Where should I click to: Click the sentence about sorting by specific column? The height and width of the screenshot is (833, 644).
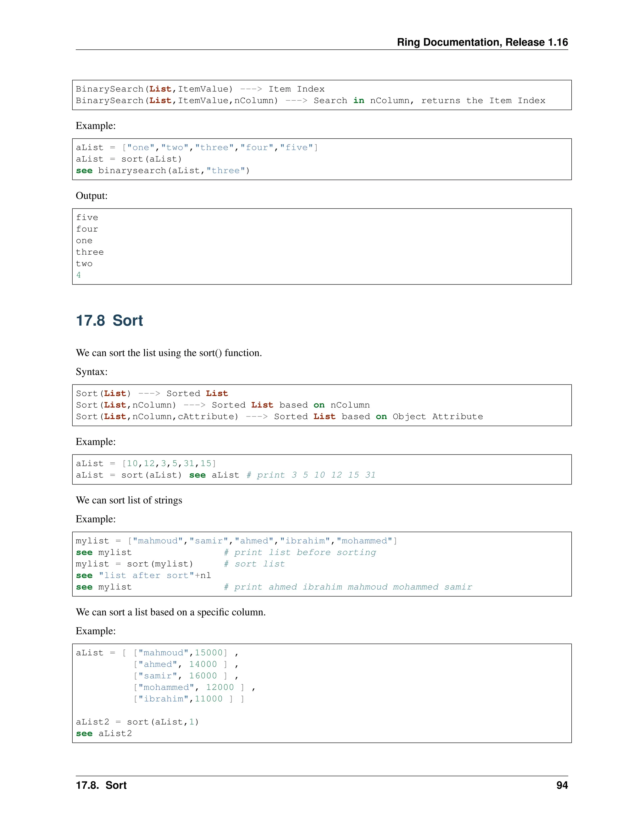170,612
